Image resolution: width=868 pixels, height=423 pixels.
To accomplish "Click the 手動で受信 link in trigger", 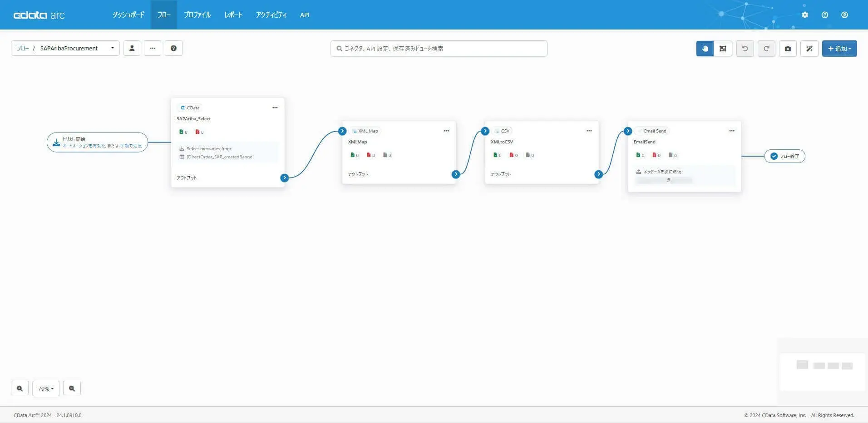I will pos(131,146).
